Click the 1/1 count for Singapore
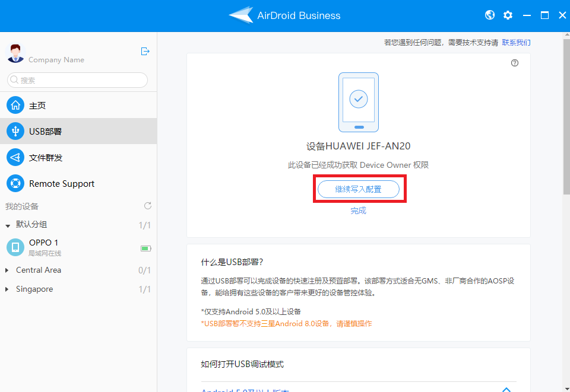The height and width of the screenshot is (392, 570). (x=144, y=289)
